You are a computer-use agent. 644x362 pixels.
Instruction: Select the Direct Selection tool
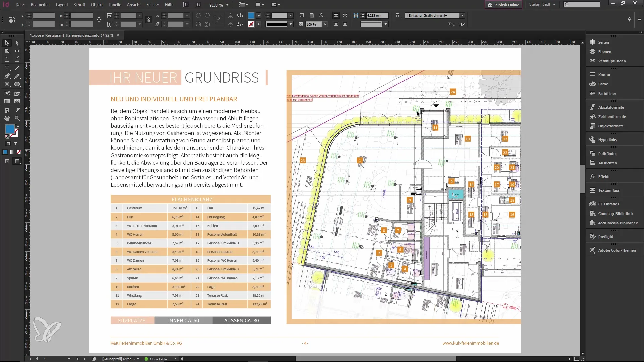(17, 43)
